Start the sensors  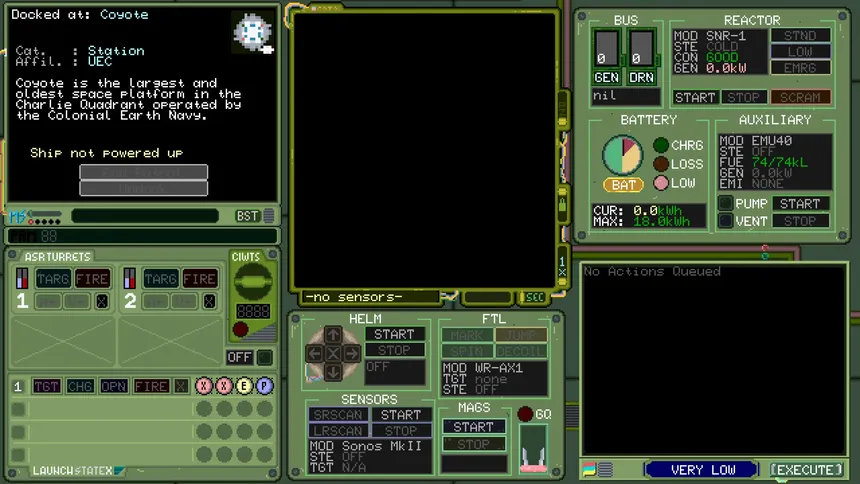click(x=401, y=415)
